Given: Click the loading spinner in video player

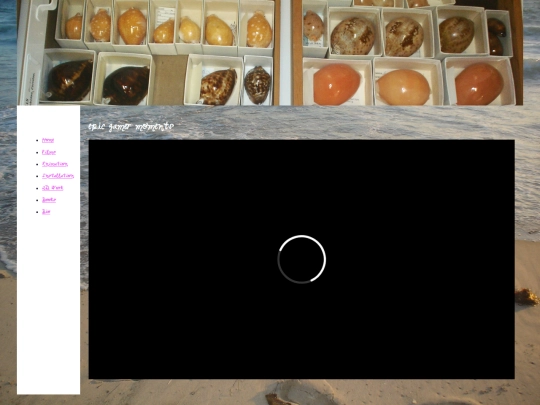Looking at the screenshot, I should click(302, 259).
